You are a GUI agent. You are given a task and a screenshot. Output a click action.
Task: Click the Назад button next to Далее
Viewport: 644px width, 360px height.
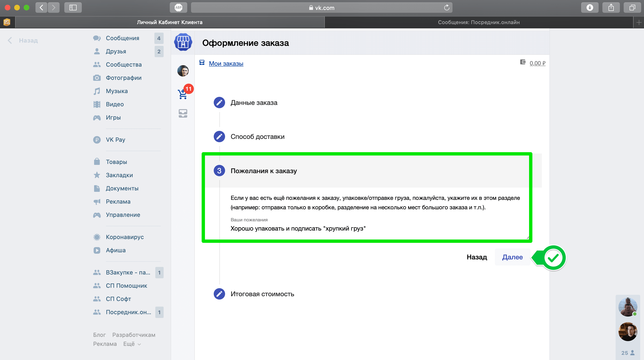(477, 257)
